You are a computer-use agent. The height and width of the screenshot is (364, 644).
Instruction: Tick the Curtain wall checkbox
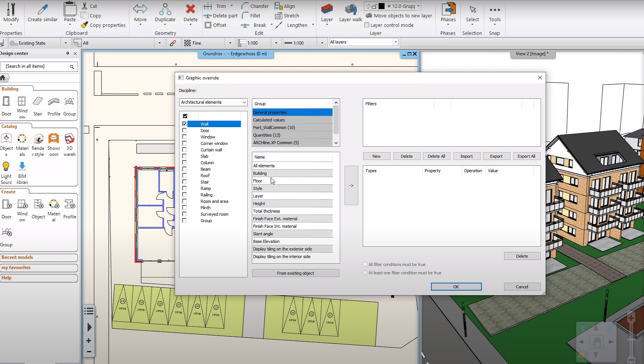185,150
